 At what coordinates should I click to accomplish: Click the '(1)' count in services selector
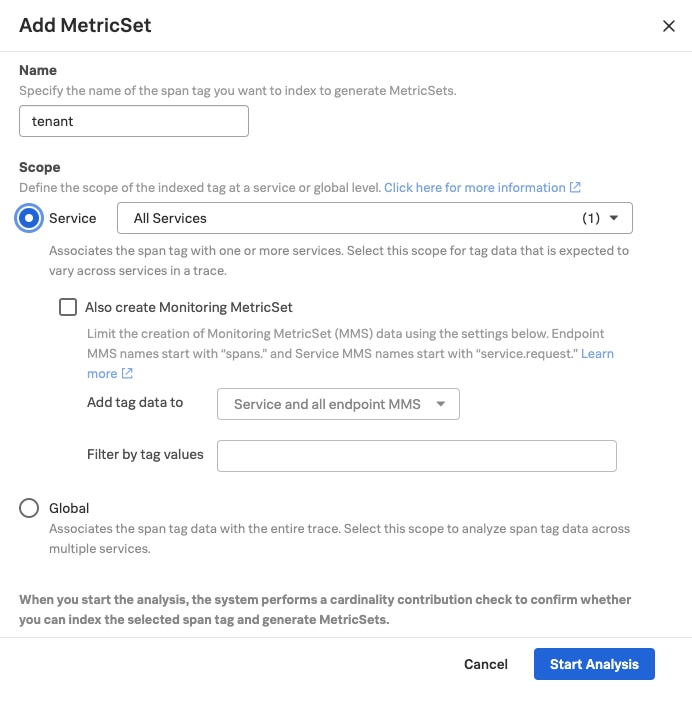pyautogui.click(x=591, y=218)
